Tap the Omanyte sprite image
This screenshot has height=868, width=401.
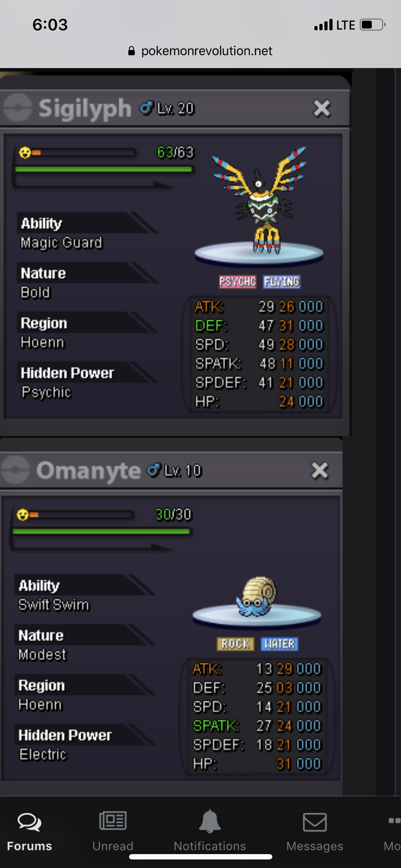coord(256,596)
